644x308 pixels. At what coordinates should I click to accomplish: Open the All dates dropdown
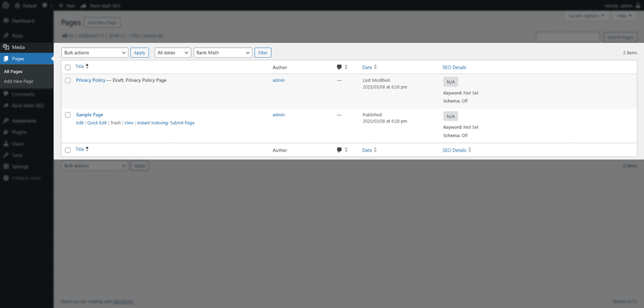tap(173, 53)
